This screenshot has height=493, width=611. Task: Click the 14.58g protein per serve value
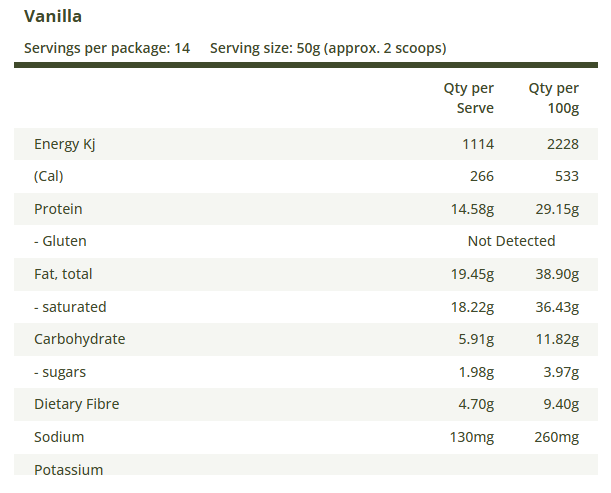(473, 209)
